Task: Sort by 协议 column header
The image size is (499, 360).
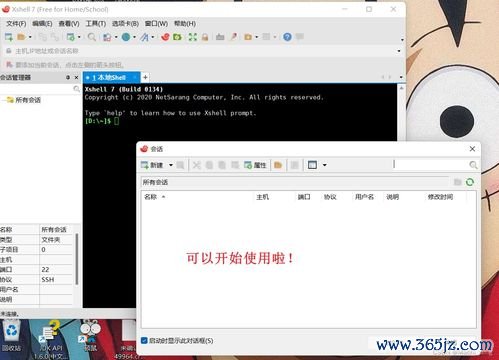Action: coord(330,197)
